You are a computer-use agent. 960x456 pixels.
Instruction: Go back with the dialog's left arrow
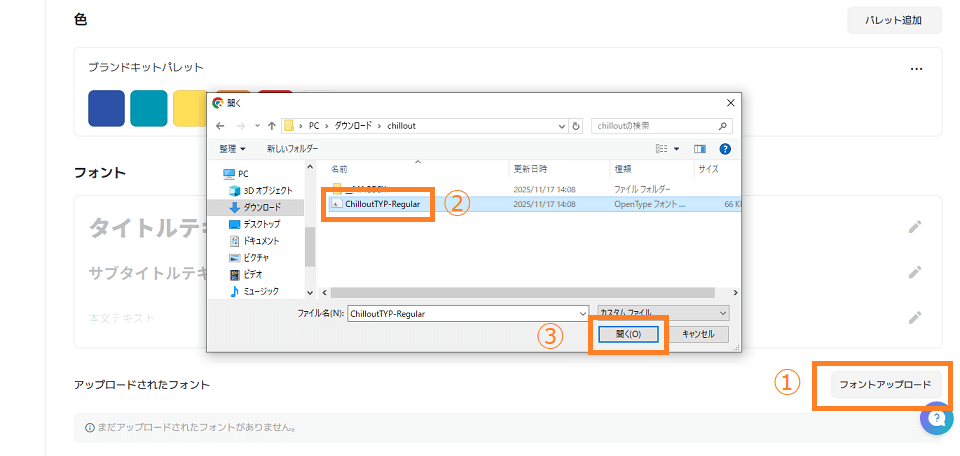pos(220,126)
